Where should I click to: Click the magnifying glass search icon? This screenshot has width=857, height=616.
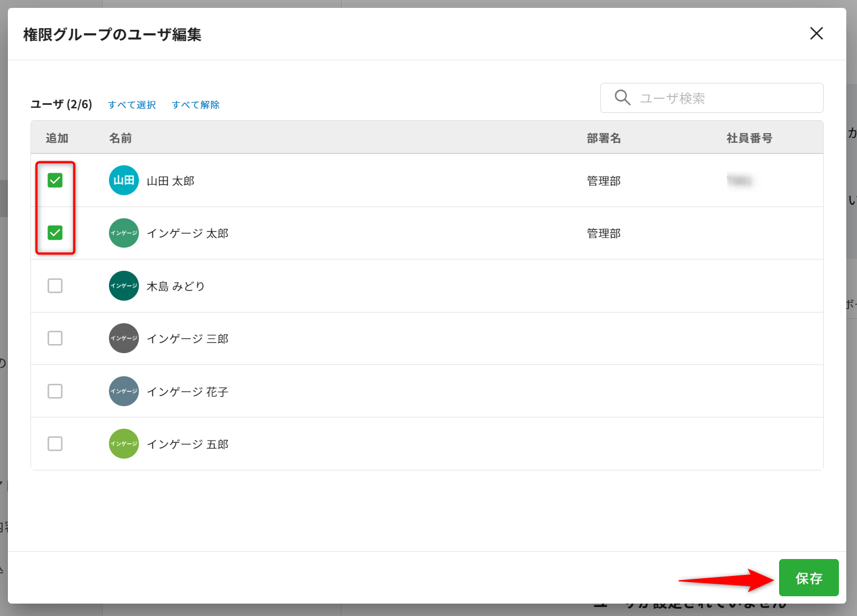[x=622, y=98]
